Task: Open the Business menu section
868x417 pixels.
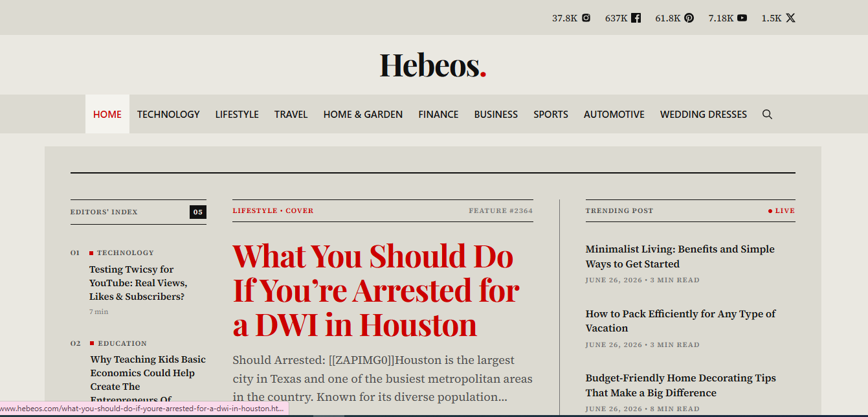Action: click(496, 115)
